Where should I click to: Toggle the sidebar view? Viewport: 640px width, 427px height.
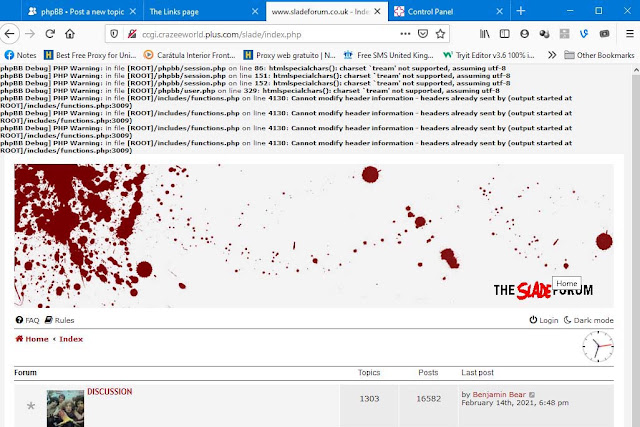(x=504, y=34)
